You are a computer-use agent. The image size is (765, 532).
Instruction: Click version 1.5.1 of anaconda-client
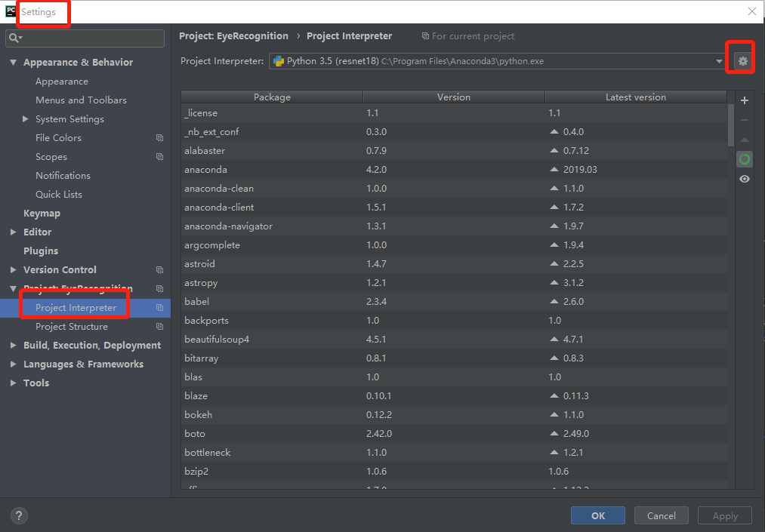tap(376, 208)
